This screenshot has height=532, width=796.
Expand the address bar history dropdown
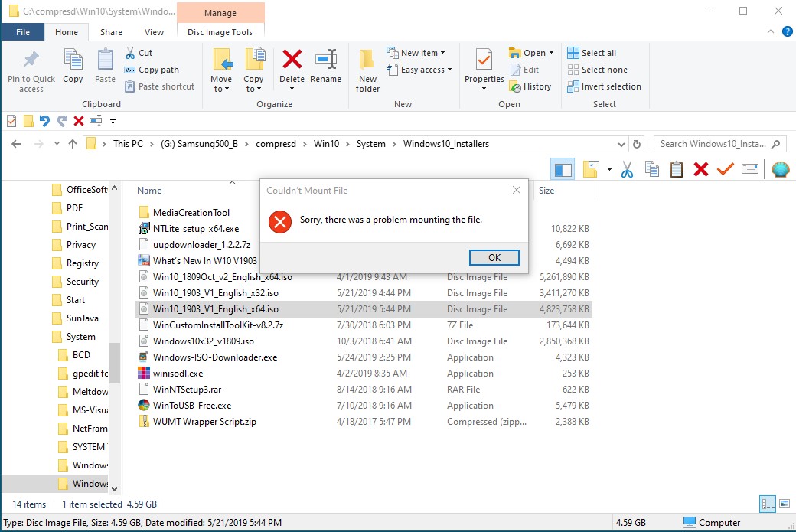(x=621, y=144)
